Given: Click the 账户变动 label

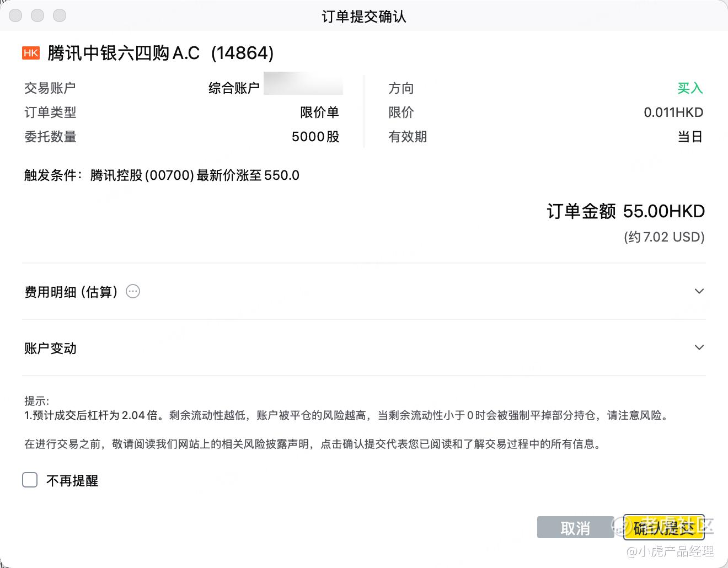Looking at the screenshot, I should pos(50,349).
